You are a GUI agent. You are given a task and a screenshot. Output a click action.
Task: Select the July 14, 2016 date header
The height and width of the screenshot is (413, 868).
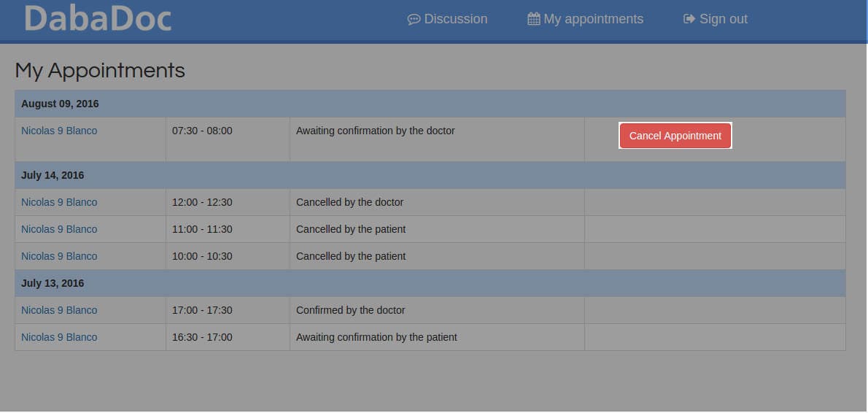pyautogui.click(x=430, y=175)
